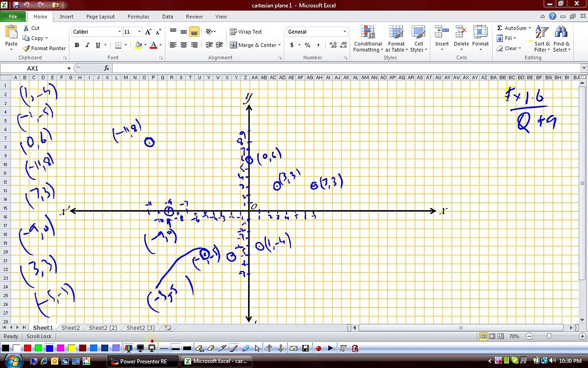
Task: Open the File tab
Action: [x=13, y=16]
